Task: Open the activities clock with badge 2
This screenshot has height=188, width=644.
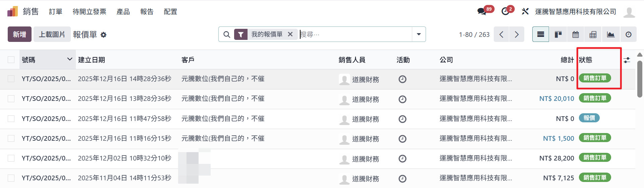Action: click(505, 11)
